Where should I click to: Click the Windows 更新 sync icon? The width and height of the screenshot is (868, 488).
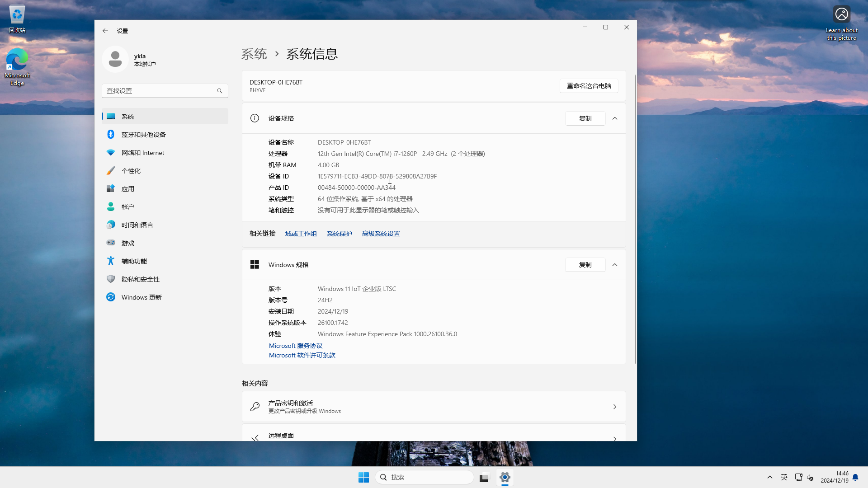point(111,297)
